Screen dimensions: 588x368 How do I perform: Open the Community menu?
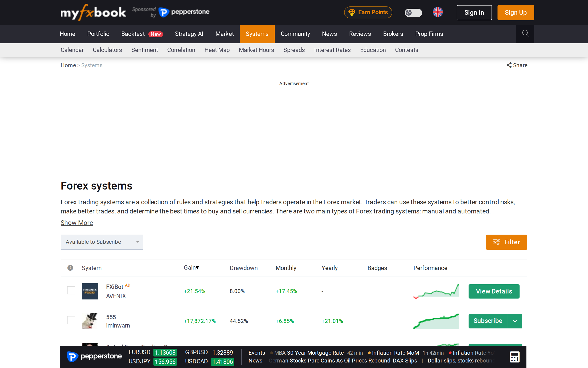pyautogui.click(x=295, y=34)
